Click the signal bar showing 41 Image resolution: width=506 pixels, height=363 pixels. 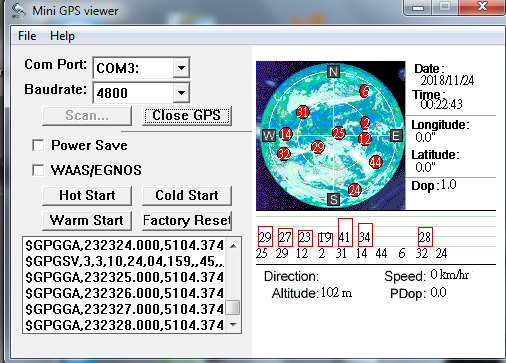click(345, 232)
